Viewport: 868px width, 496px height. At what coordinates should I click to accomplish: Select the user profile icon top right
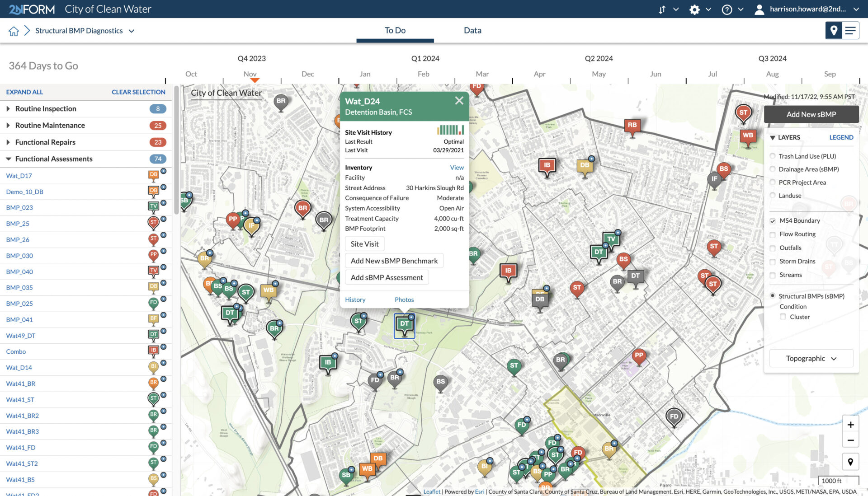click(x=760, y=9)
